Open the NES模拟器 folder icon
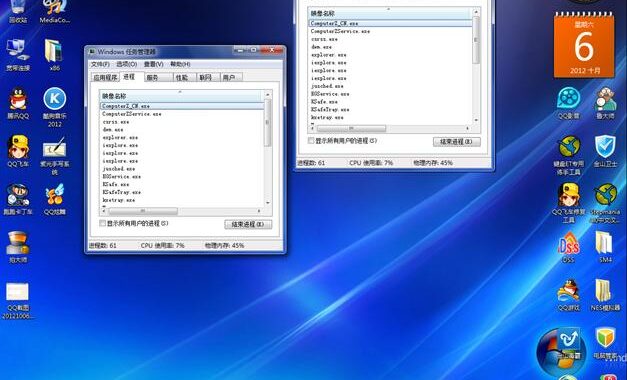The width and height of the screenshot is (627, 380). point(605,295)
